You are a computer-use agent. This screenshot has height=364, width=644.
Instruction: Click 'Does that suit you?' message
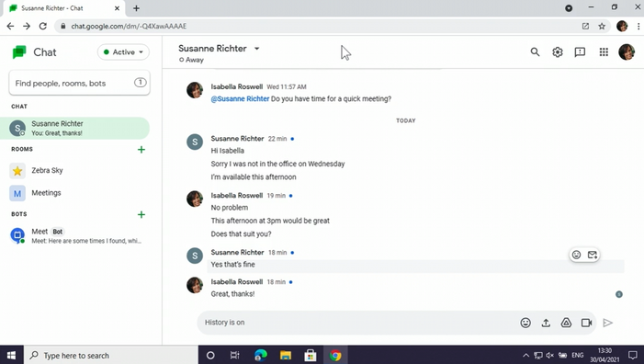[x=241, y=234]
